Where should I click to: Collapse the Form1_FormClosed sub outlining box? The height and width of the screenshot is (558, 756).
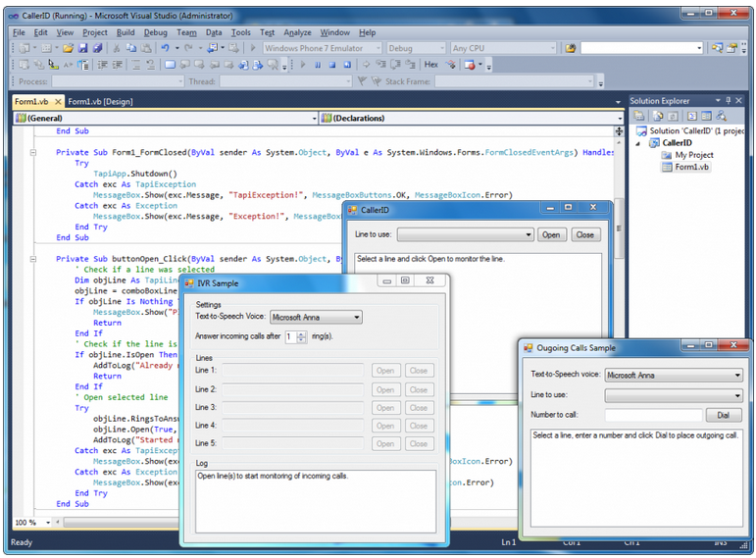click(x=32, y=152)
